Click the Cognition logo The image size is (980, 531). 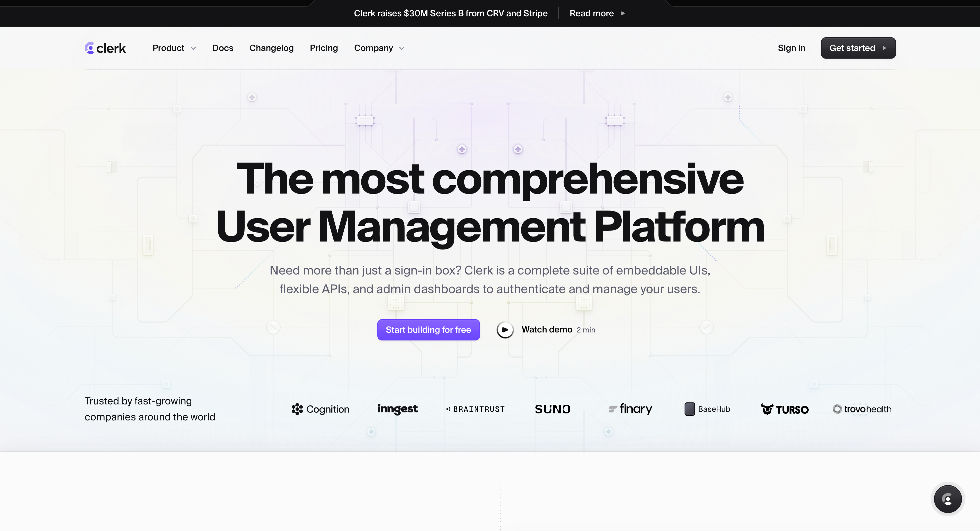pyautogui.click(x=320, y=409)
